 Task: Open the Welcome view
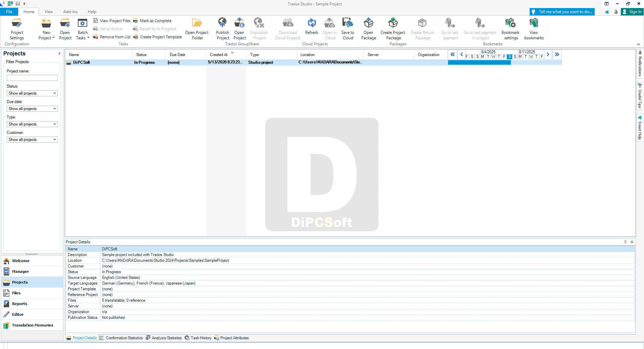point(32,261)
